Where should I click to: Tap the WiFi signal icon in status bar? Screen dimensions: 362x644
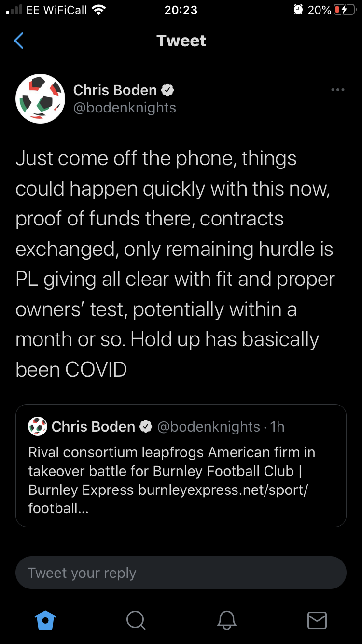click(98, 10)
